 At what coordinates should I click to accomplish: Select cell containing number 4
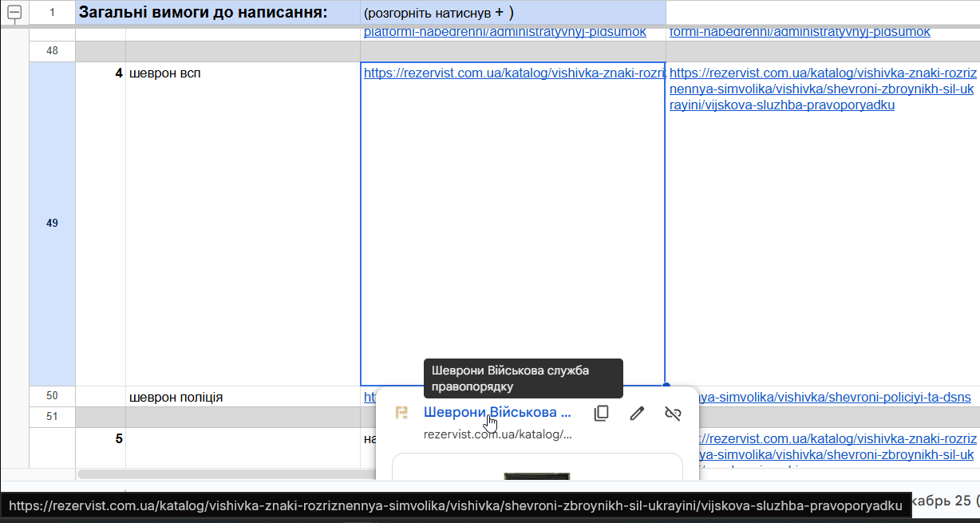click(x=101, y=224)
